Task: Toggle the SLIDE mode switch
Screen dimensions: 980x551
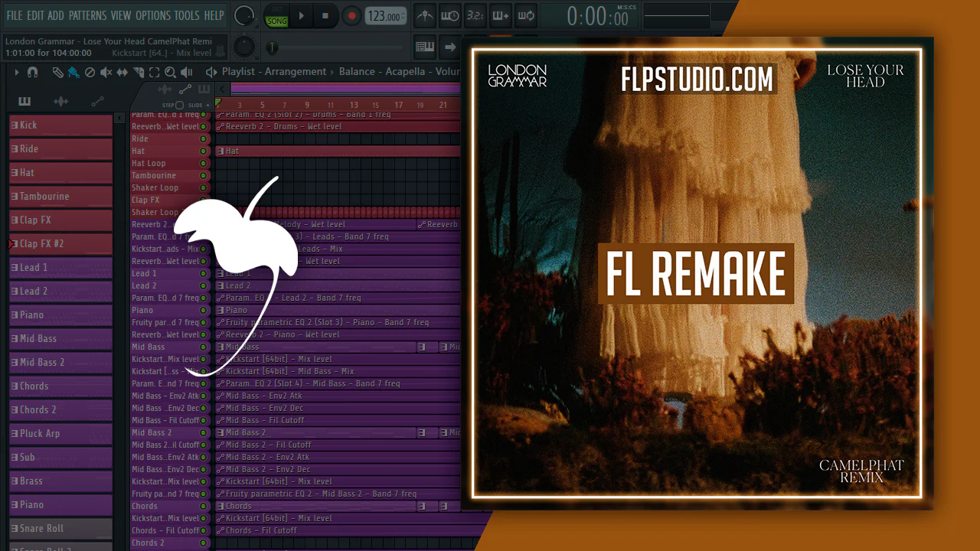Action: [208, 105]
